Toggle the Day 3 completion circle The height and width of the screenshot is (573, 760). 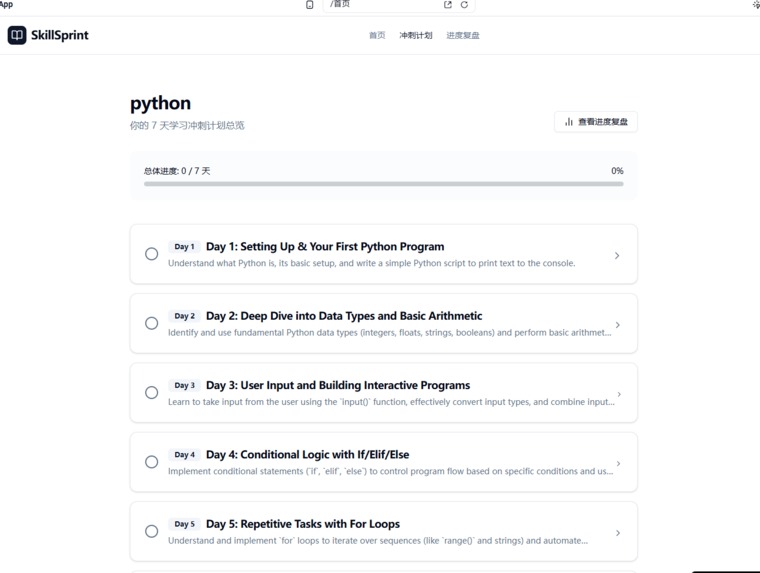(x=152, y=393)
